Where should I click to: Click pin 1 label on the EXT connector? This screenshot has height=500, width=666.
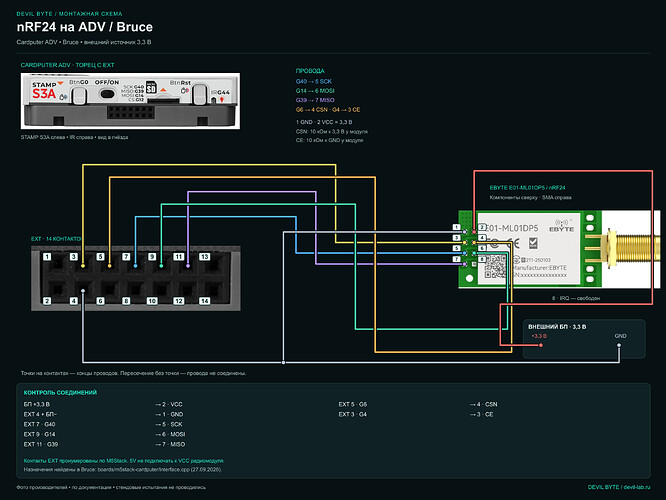pos(47,257)
